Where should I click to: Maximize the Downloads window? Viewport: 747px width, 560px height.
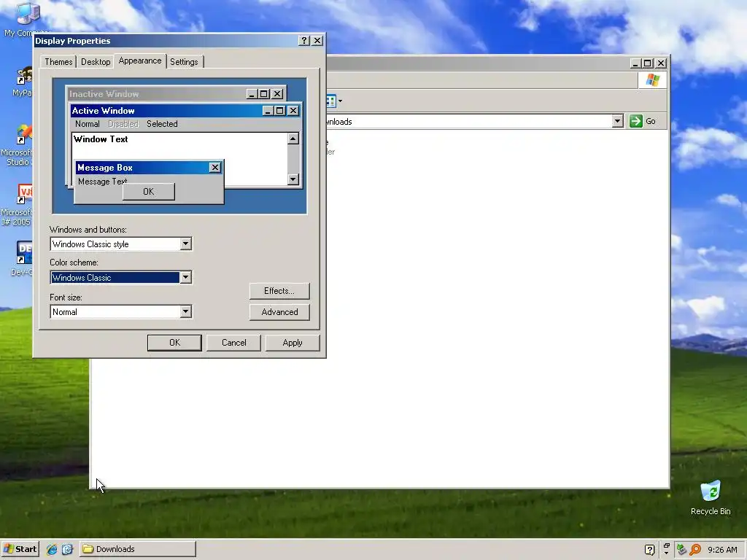pyautogui.click(x=648, y=63)
